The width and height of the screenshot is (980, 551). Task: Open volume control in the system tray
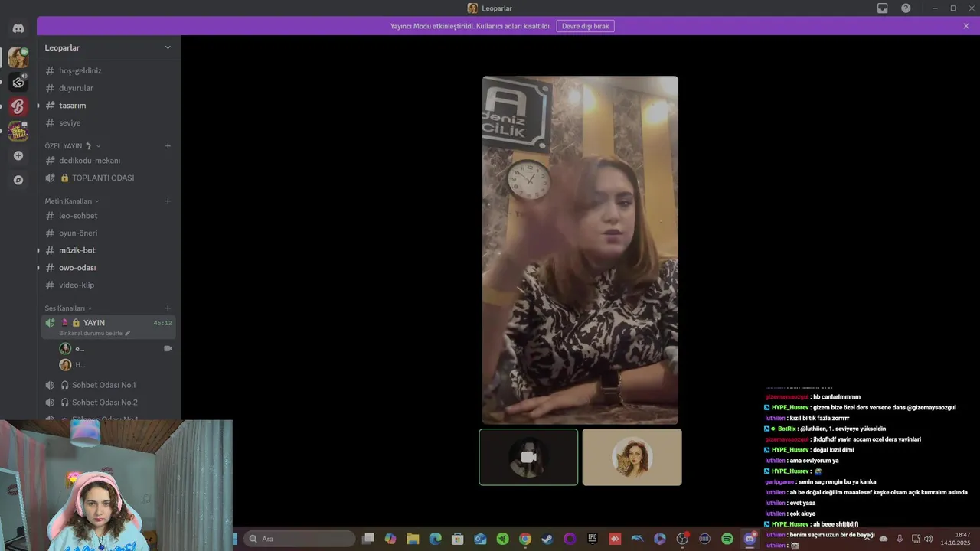click(928, 539)
